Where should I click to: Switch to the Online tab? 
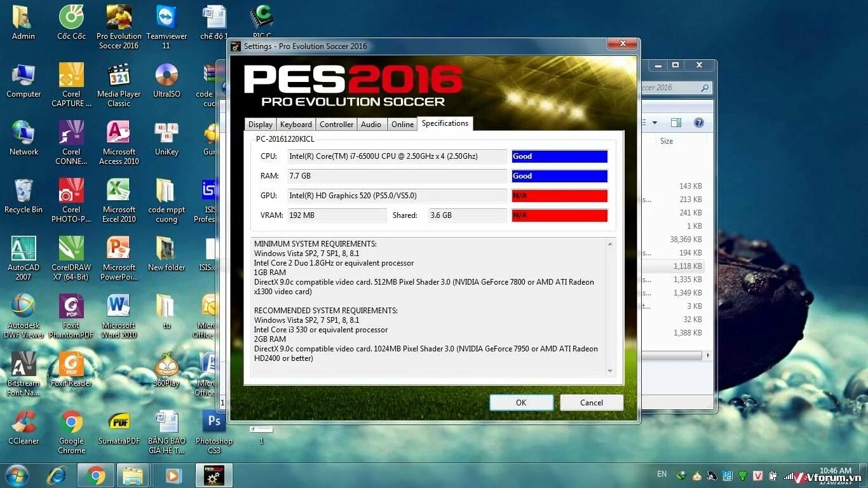402,125
